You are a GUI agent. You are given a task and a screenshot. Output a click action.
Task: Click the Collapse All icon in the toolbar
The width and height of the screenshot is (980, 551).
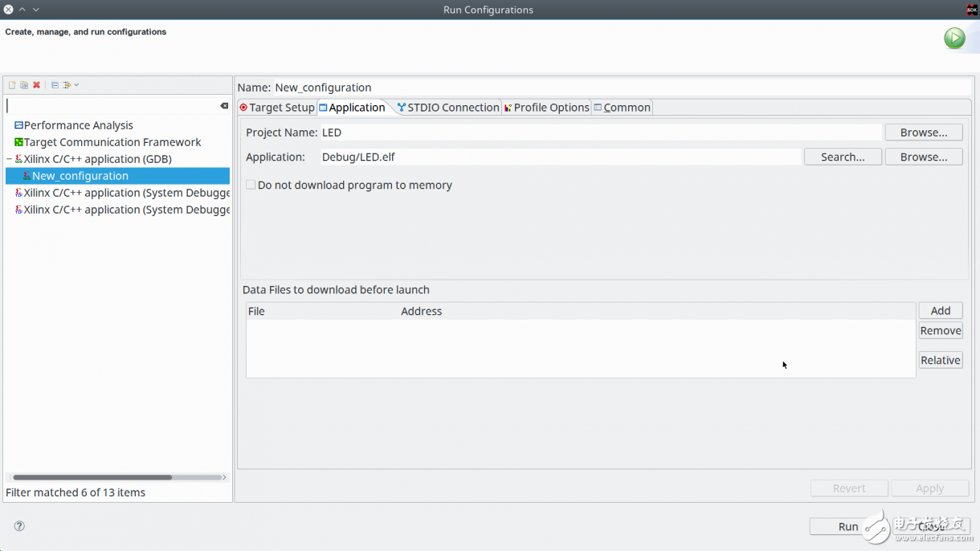55,85
